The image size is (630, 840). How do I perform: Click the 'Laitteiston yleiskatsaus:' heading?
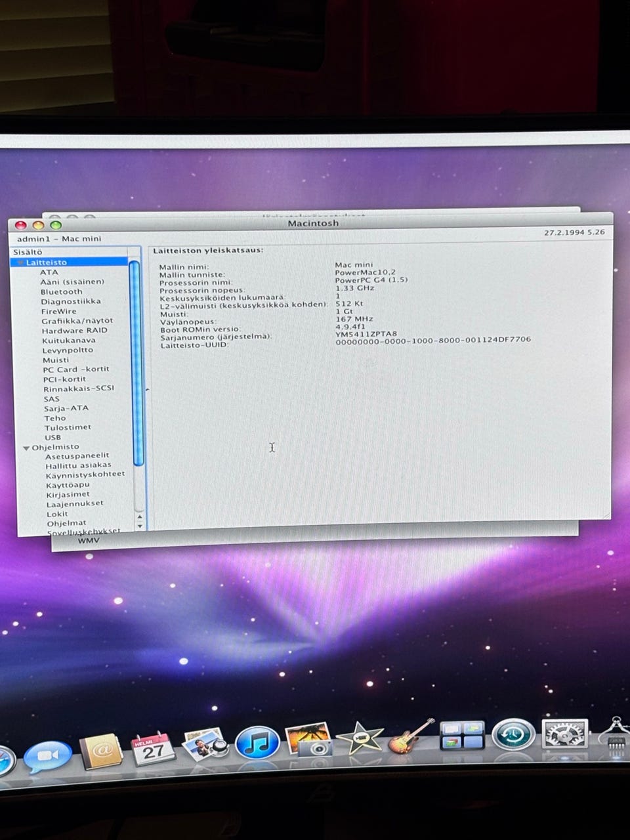(208, 250)
